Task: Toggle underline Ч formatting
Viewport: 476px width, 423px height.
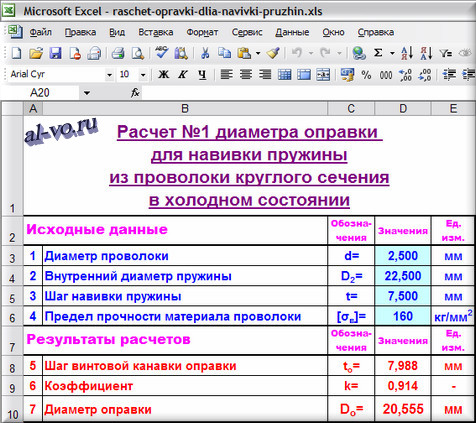Action: tap(202, 75)
